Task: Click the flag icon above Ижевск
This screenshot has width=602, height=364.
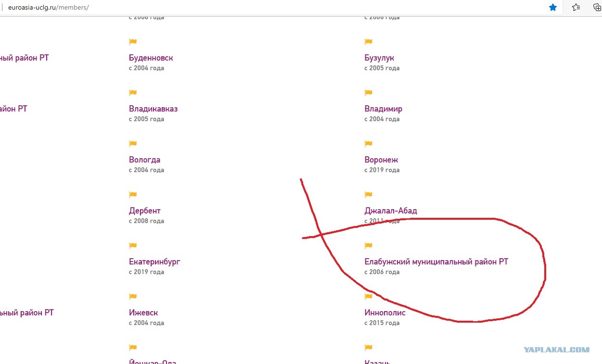Action: 133,297
